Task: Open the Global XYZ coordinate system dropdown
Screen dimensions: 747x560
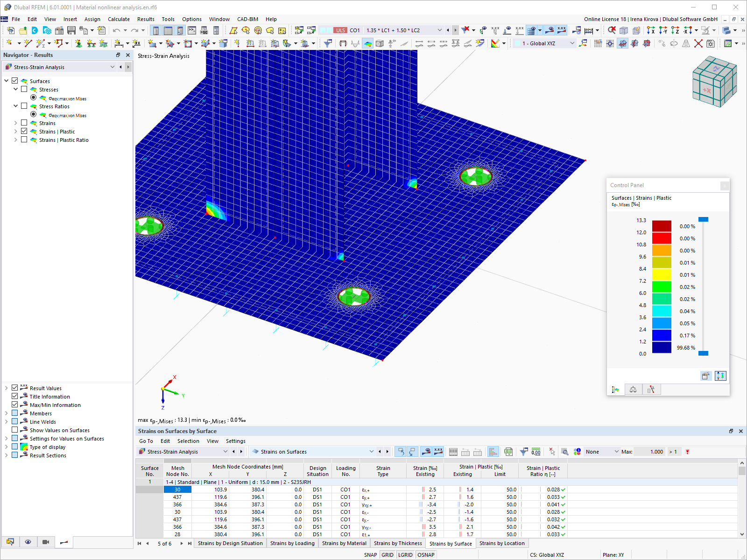Action: pos(572,43)
